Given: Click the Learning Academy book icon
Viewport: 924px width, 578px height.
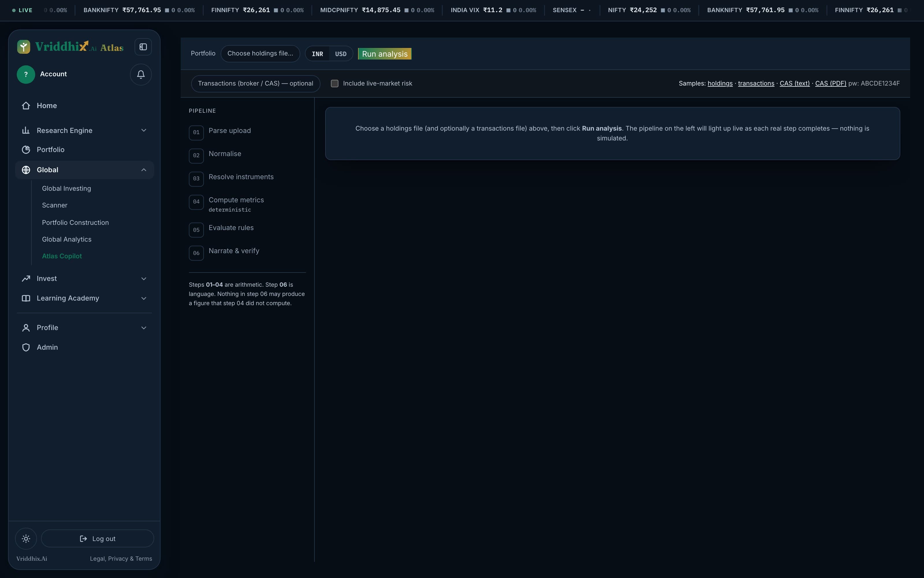Looking at the screenshot, I should [x=26, y=298].
